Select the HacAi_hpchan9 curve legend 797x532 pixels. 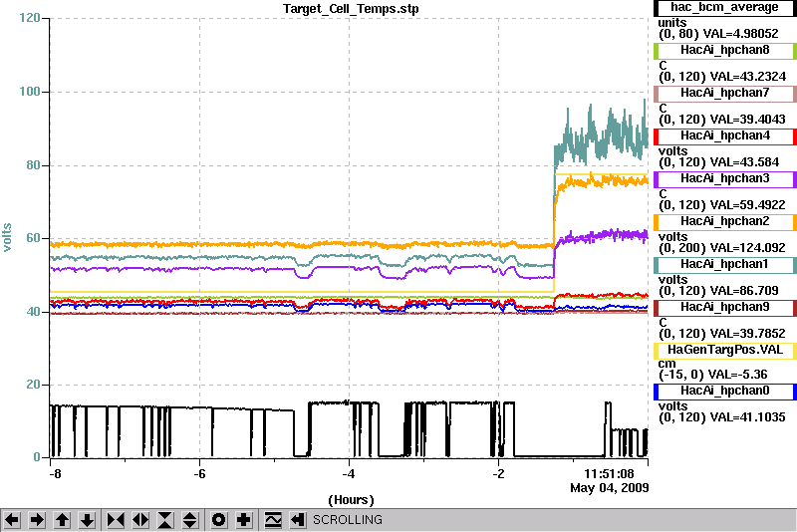[x=724, y=308]
